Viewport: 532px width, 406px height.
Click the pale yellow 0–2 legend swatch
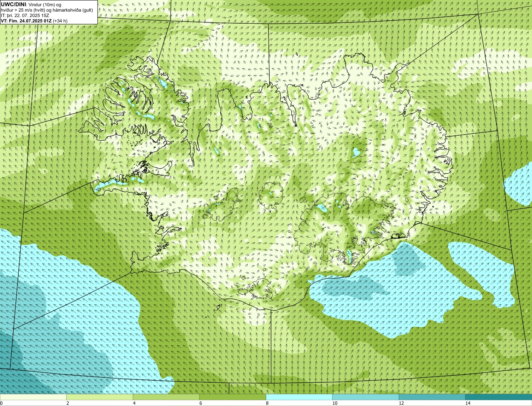click(33, 397)
